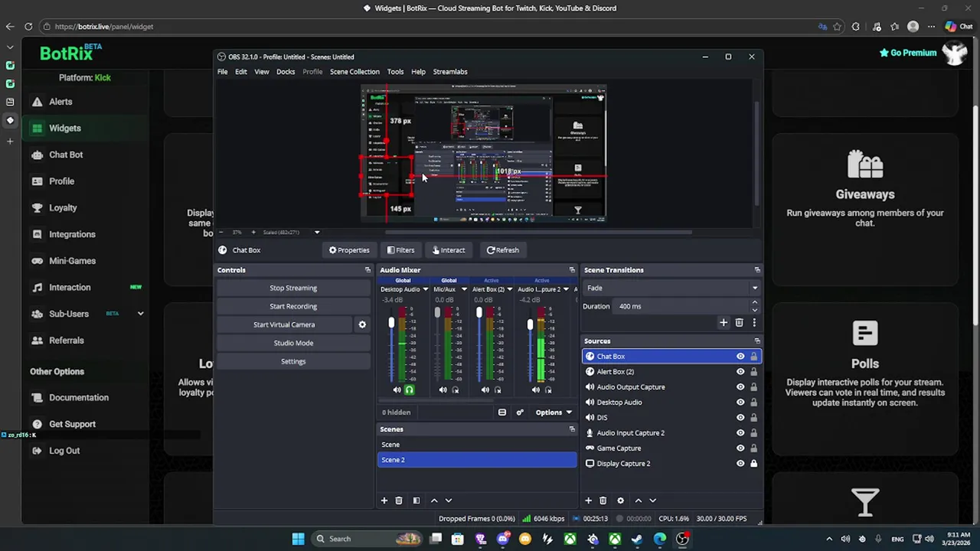Lock the Chat Box source
Screen dimensions: 980x551
coord(753,357)
